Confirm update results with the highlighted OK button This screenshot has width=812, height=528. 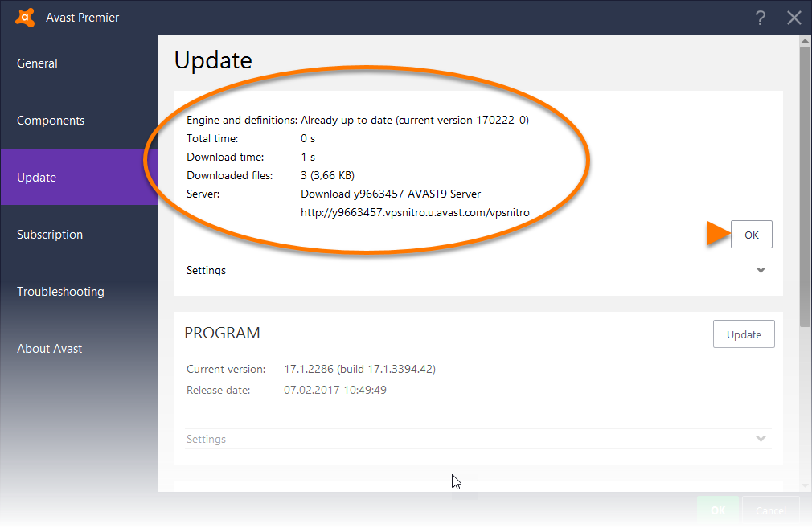pyautogui.click(x=751, y=234)
